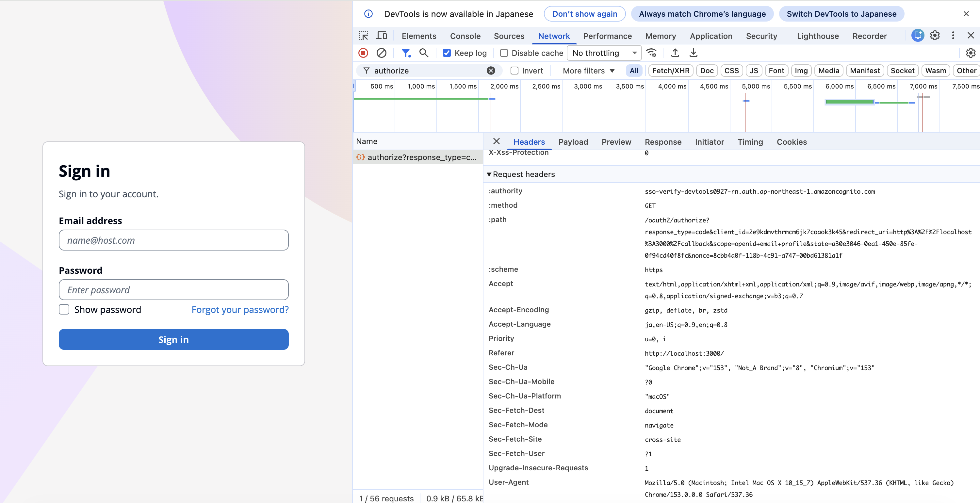Open the Security tab
This screenshot has width=980, height=503.
(x=761, y=36)
